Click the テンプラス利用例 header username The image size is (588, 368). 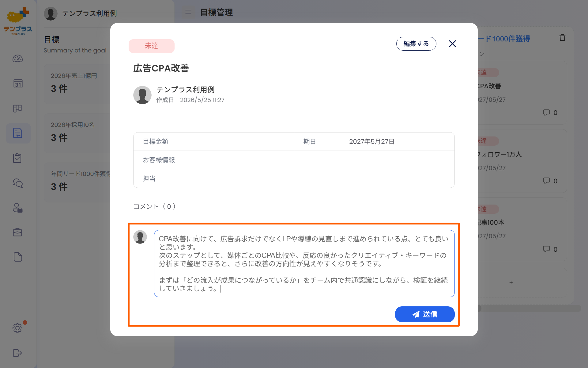[89, 13]
